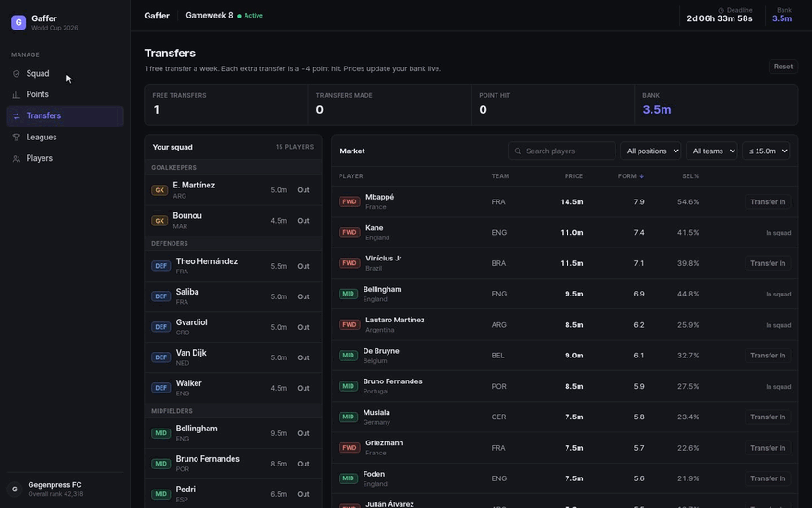Click the MID badge beside De Bruyne

pos(349,356)
